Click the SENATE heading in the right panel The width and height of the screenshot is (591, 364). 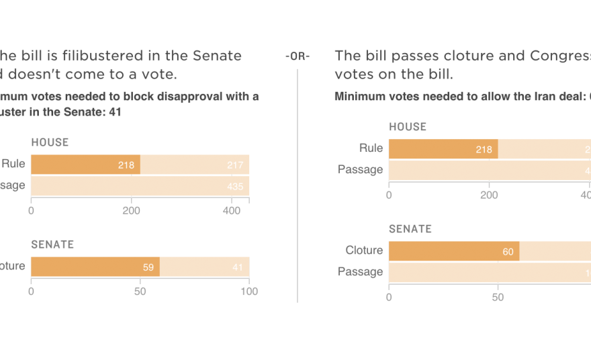(410, 229)
